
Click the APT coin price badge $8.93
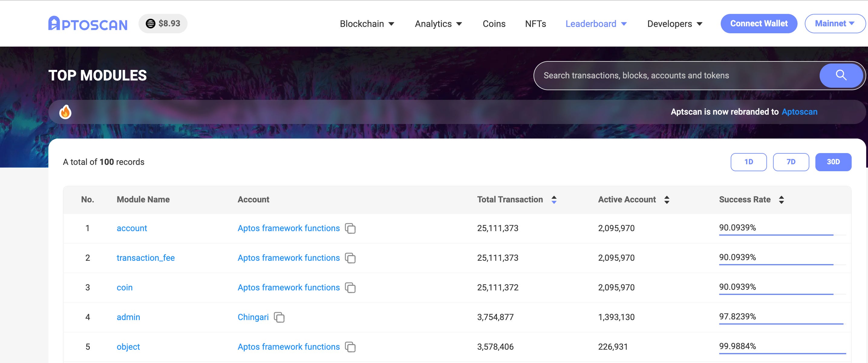pyautogui.click(x=163, y=24)
